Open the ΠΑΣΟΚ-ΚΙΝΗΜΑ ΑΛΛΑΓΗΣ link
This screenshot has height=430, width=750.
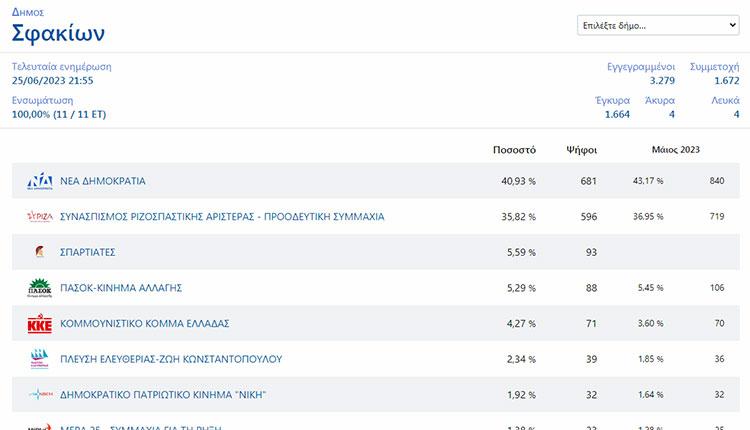pos(121,288)
